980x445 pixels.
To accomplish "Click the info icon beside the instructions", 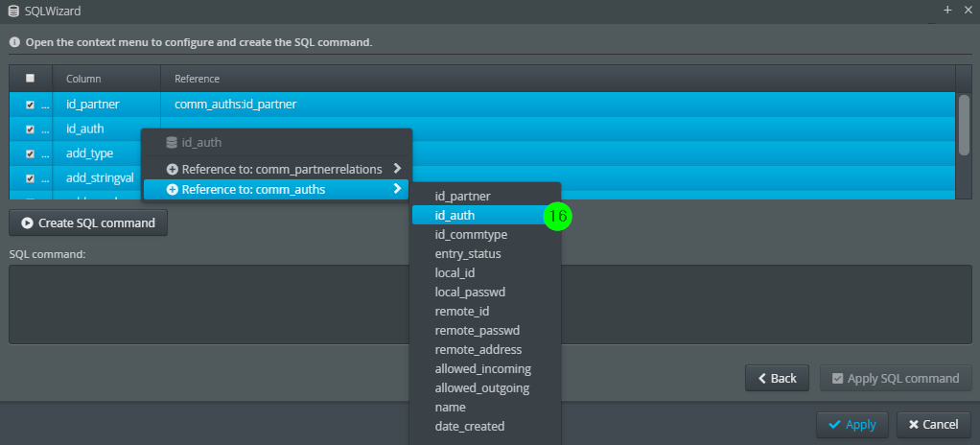I will 14,43.
